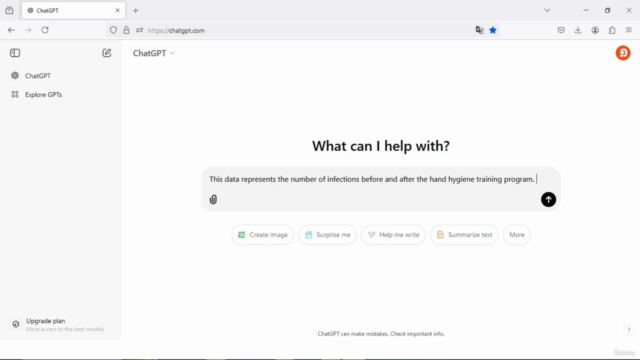Switch to the ChatGPT browser tab
The width and height of the screenshot is (640, 360).
(73, 11)
